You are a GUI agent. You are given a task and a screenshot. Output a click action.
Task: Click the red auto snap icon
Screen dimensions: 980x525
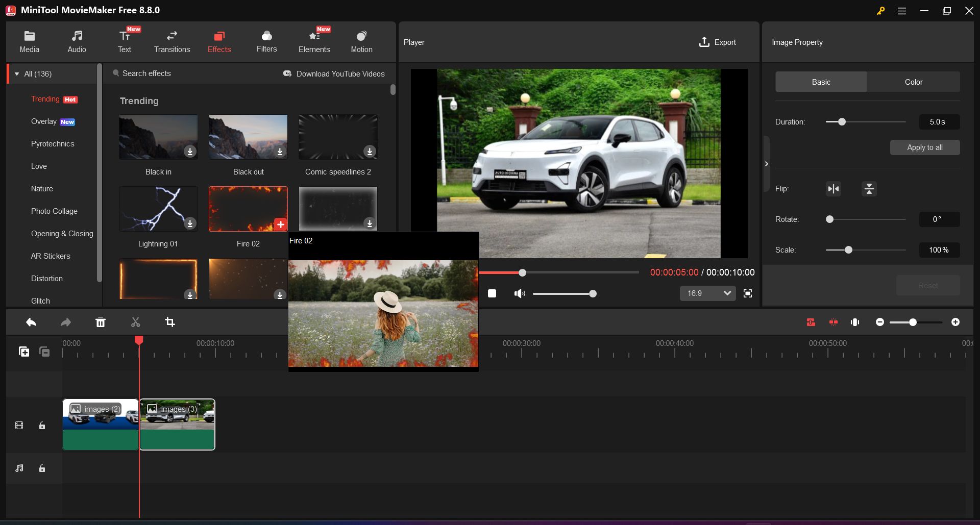tap(811, 322)
